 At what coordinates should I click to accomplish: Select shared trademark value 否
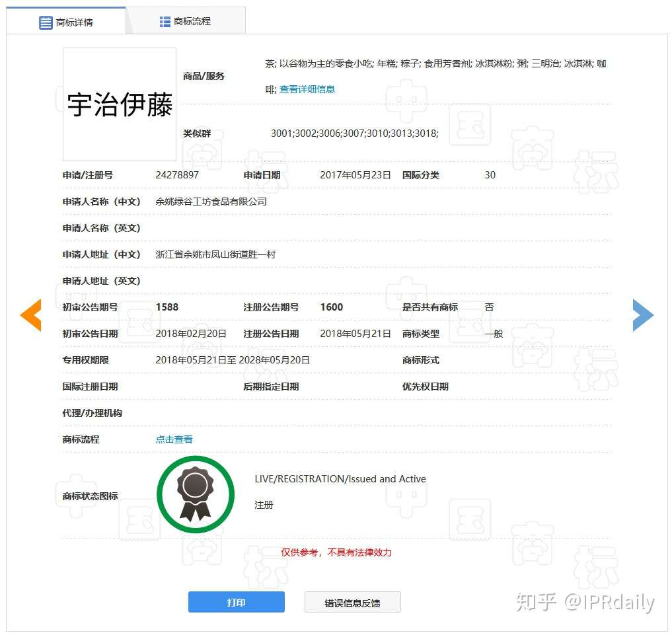(489, 307)
